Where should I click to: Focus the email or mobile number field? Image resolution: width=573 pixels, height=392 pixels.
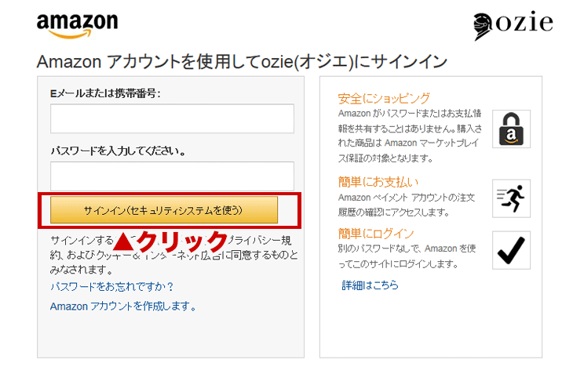tap(172, 118)
